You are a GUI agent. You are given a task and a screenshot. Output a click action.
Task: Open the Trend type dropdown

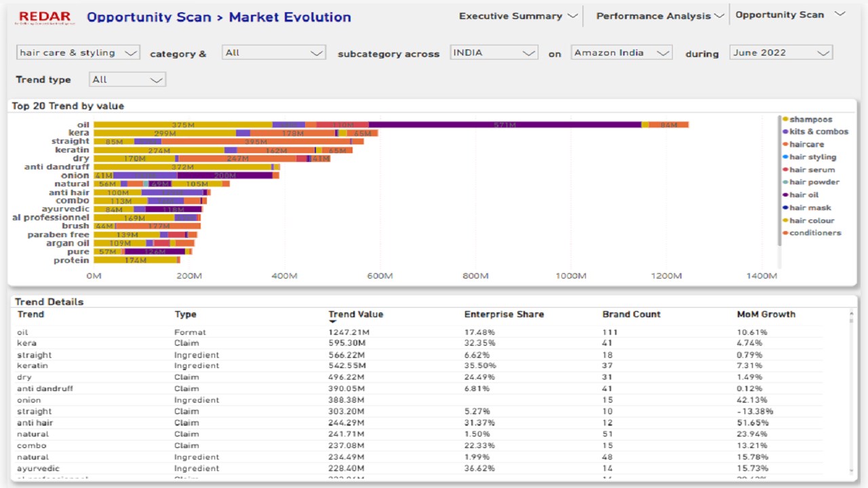coord(127,80)
